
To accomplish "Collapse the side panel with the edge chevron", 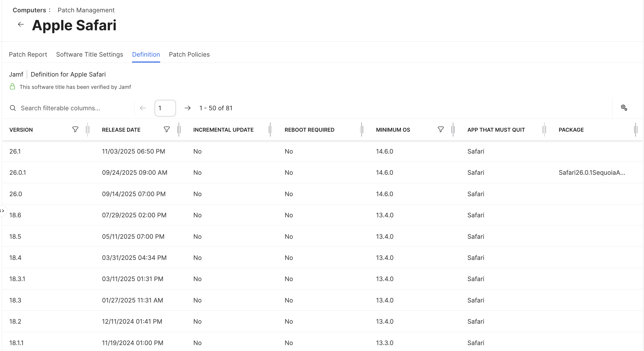I will pyautogui.click(x=3, y=211).
